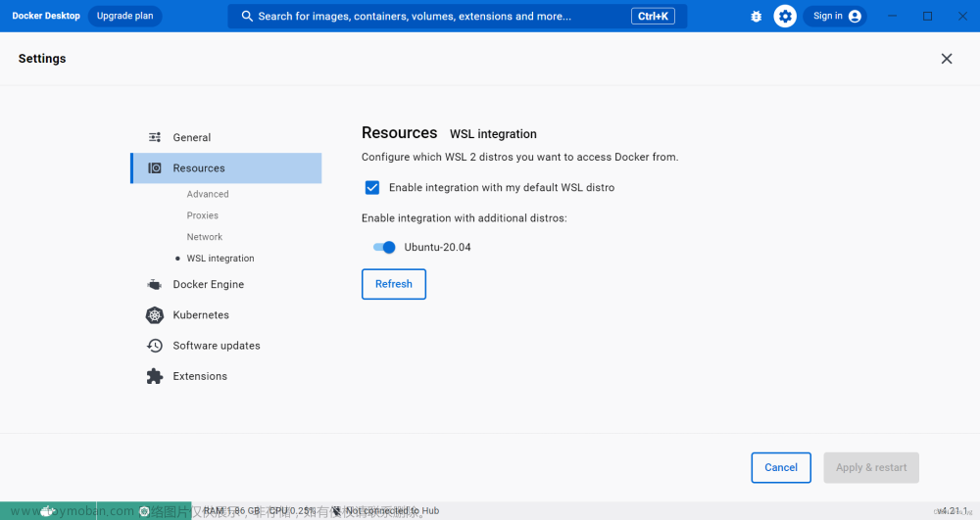Click Apply & restart button
This screenshot has width=980, height=520.
871,467
